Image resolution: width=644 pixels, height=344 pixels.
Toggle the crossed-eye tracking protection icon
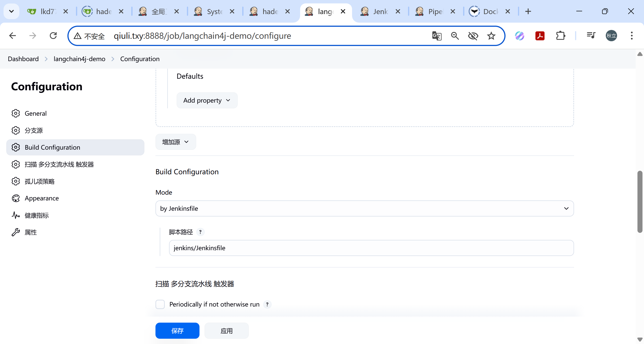(473, 36)
